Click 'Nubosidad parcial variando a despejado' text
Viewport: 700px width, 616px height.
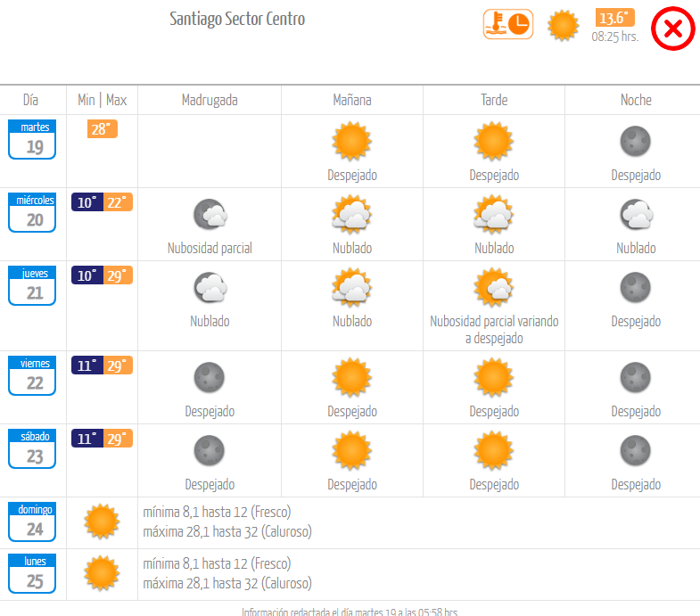tap(494, 330)
